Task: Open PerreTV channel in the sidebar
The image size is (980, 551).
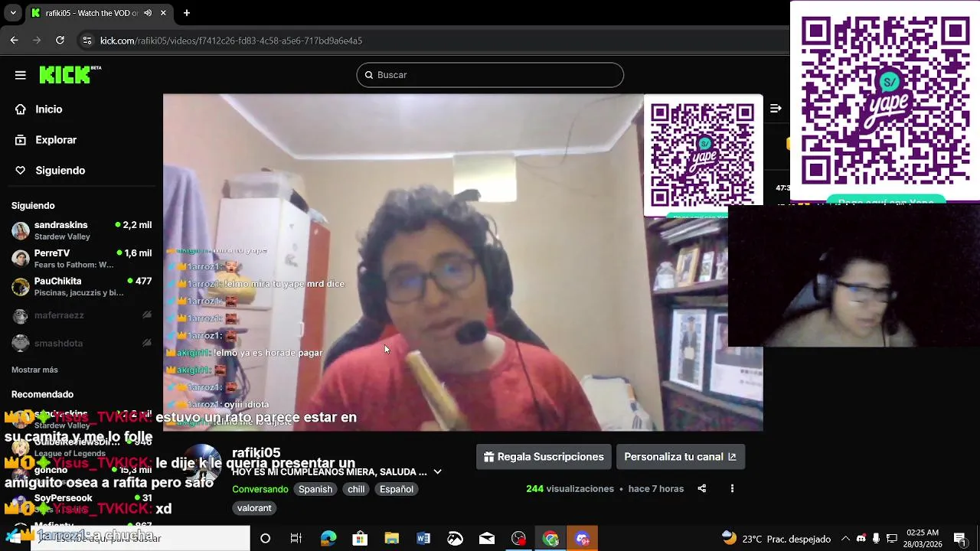Action: (x=81, y=259)
